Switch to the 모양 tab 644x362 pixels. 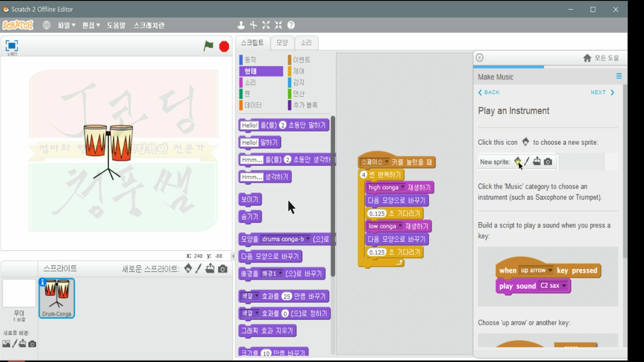pyautogui.click(x=282, y=43)
